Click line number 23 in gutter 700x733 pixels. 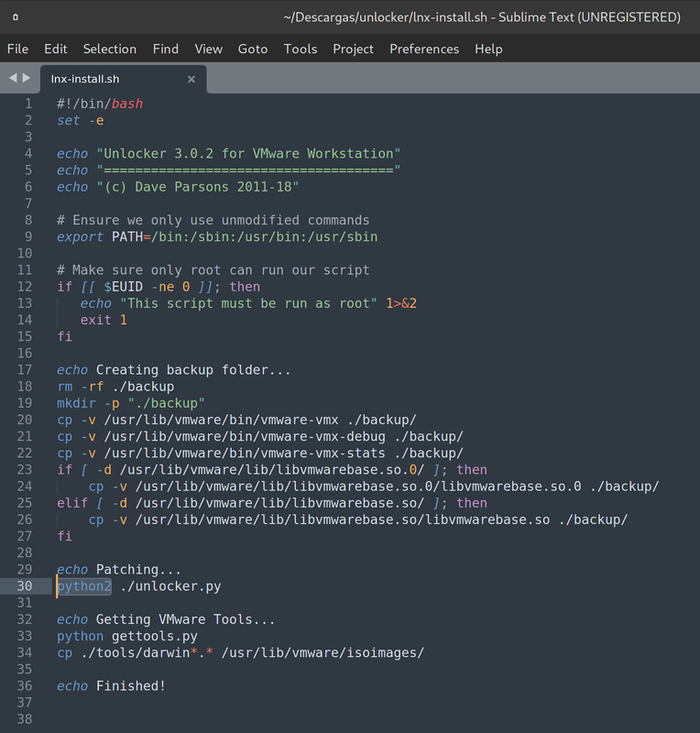[25, 469]
